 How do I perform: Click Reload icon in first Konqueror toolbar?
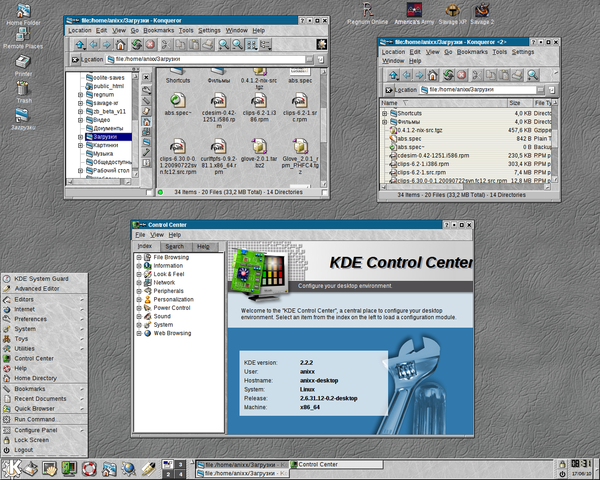click(136, 45)
